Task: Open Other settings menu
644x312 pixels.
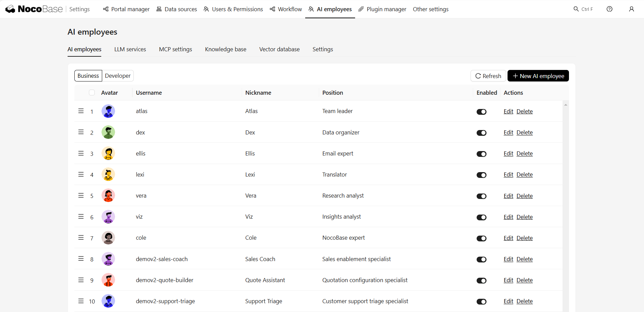Action: [x=430, y=9]
